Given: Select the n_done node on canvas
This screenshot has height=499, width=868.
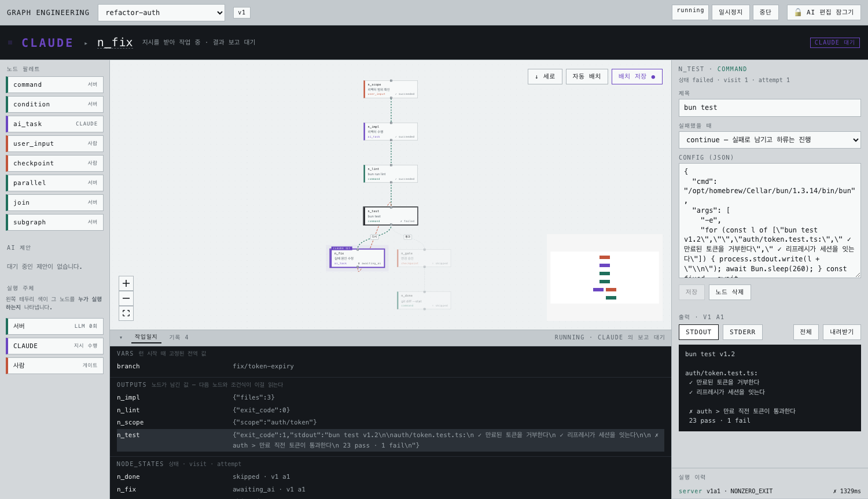Looking at the screenshot, I should [424, 301].
